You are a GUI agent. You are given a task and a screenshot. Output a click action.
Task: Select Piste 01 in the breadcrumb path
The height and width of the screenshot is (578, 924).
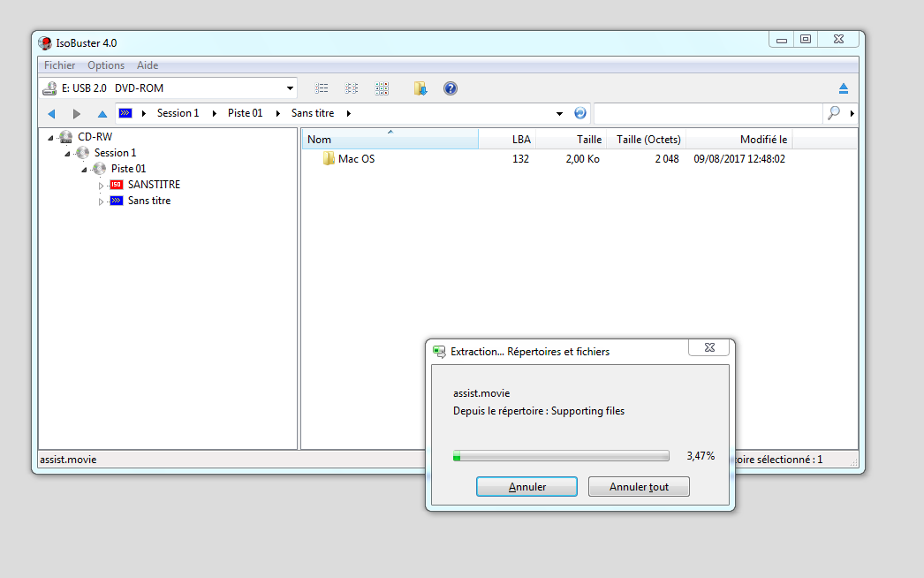coord(246,113)
